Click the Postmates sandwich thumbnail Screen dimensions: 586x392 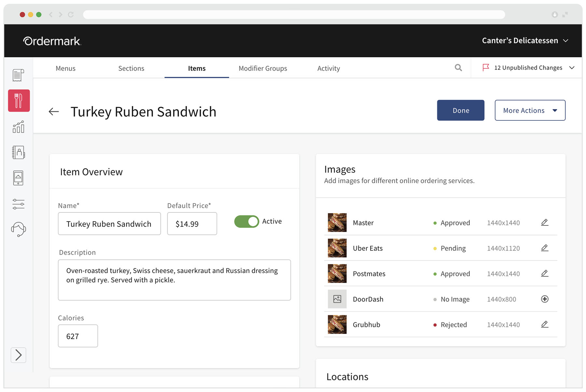(337, 273)
